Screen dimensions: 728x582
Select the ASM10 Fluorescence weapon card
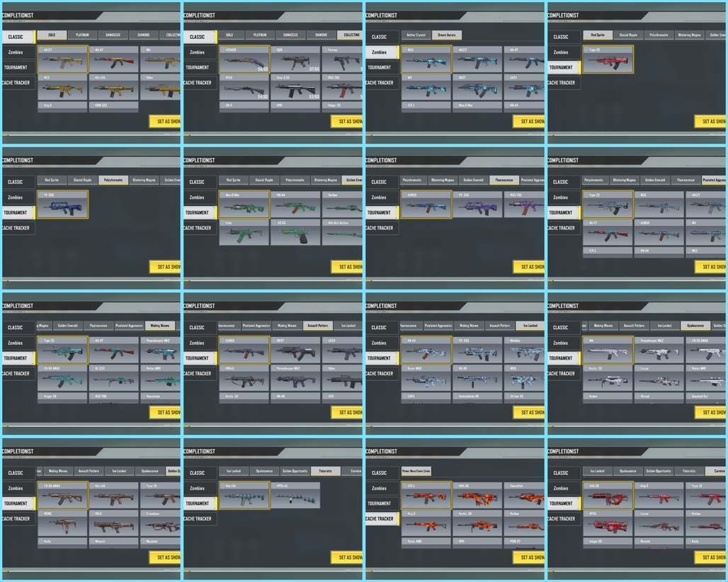[426, 205]
